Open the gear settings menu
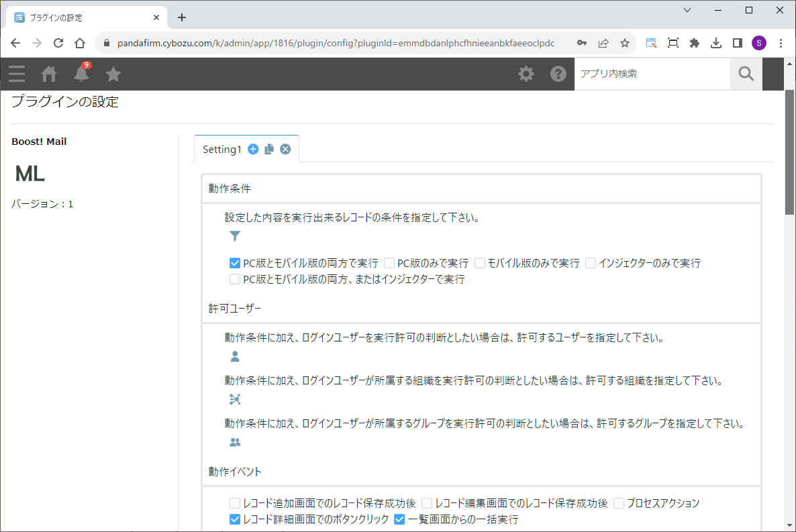The height and width of the screenshot is (532, 796). (x=526, y=74)
